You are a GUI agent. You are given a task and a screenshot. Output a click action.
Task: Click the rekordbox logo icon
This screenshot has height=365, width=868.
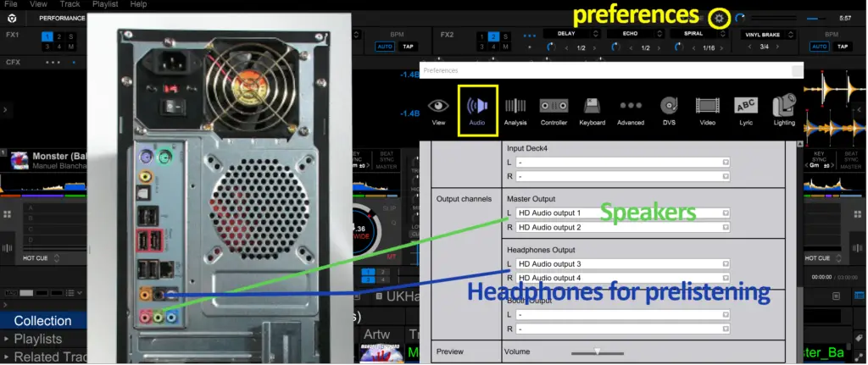pyautogui.click(x=12, y=19)
